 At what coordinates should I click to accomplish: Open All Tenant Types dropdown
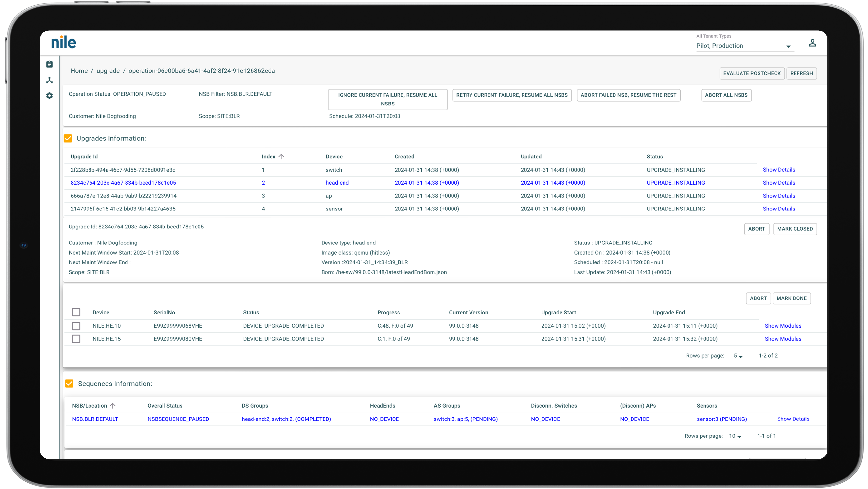(745, 46)
